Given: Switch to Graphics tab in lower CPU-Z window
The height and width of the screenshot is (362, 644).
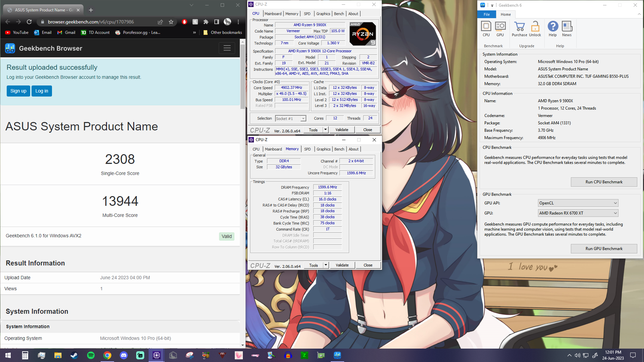Looking at the screenshot, I should [323, 149].
